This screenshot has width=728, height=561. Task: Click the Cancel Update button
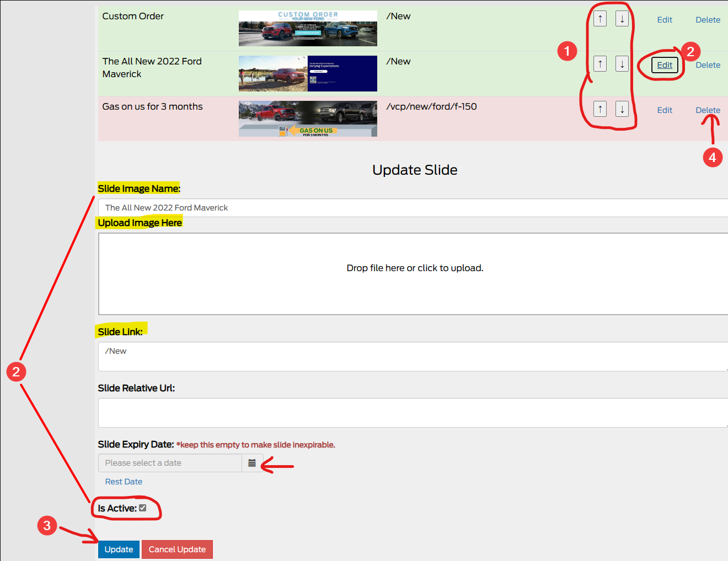(x=177, y=549)
